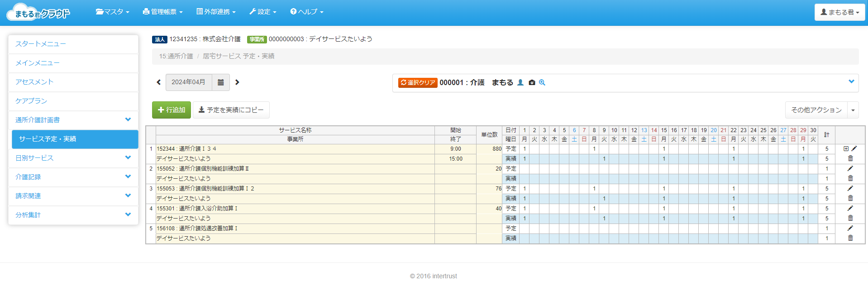
Task: Edit row 152344 with pencil icon
Action: (x=854, y=148)
